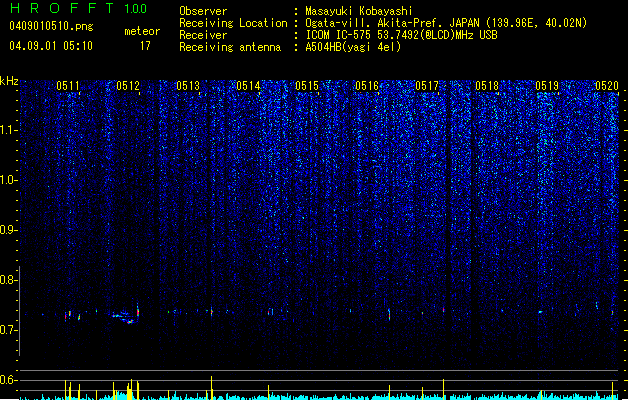Click the 0519 time marker
Viewport: 629px width, 400px height.
pos(547,86)
